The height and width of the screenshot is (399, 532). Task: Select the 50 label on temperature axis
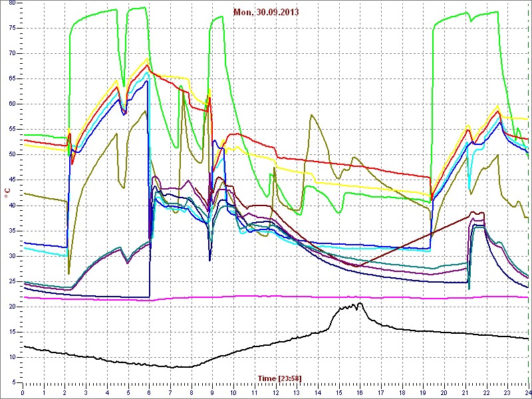point(11,155)
